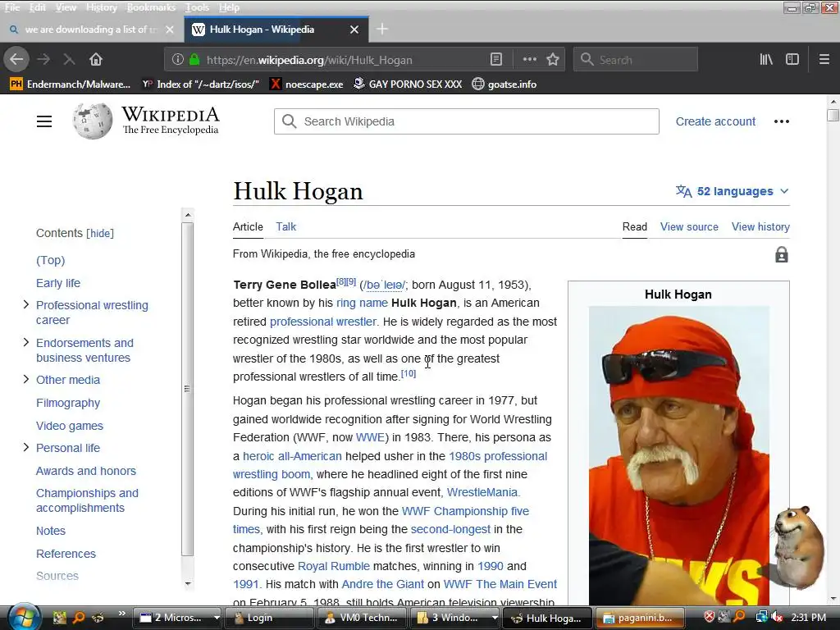
Task: Expand Personal life contents section
Action: pos(25,447)
